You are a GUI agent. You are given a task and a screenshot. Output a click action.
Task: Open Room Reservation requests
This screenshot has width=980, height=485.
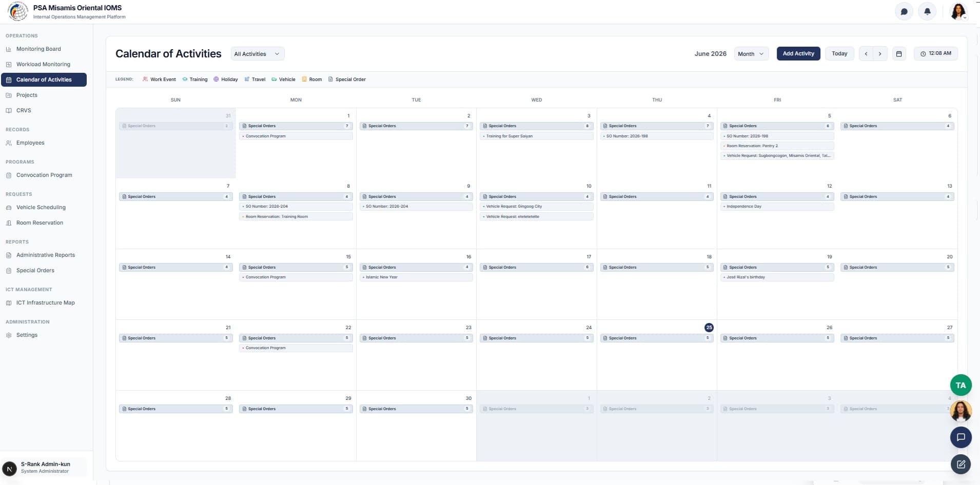tap(44, 223)
